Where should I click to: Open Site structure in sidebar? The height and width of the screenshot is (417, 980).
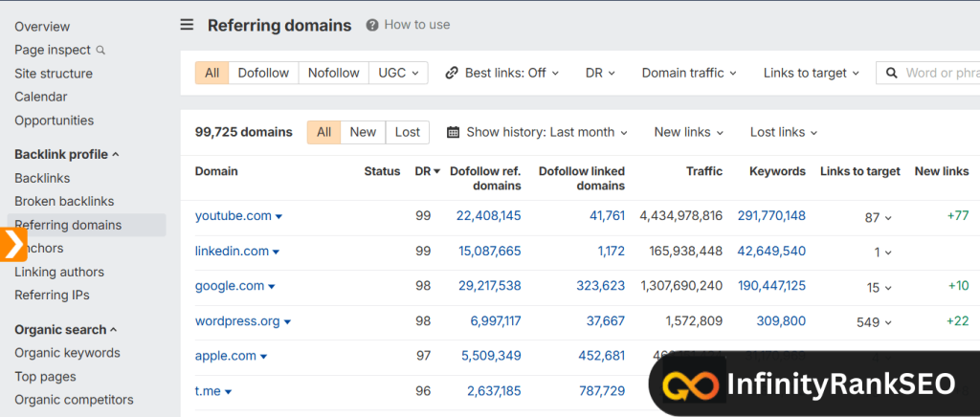click(54, 74)
